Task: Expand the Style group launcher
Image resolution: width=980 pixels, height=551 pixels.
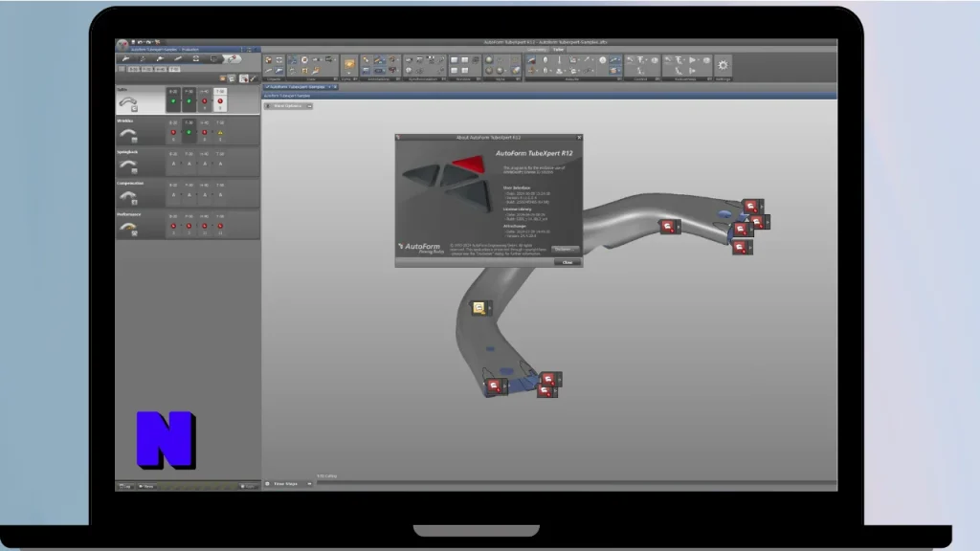Action: (x=520, y=79)
